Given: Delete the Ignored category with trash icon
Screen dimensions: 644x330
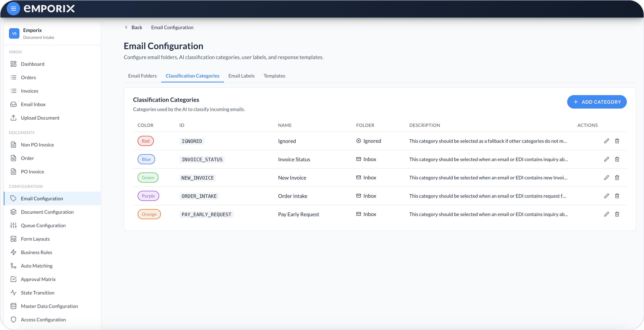Looking at the screenshot, I should point(617,141).
